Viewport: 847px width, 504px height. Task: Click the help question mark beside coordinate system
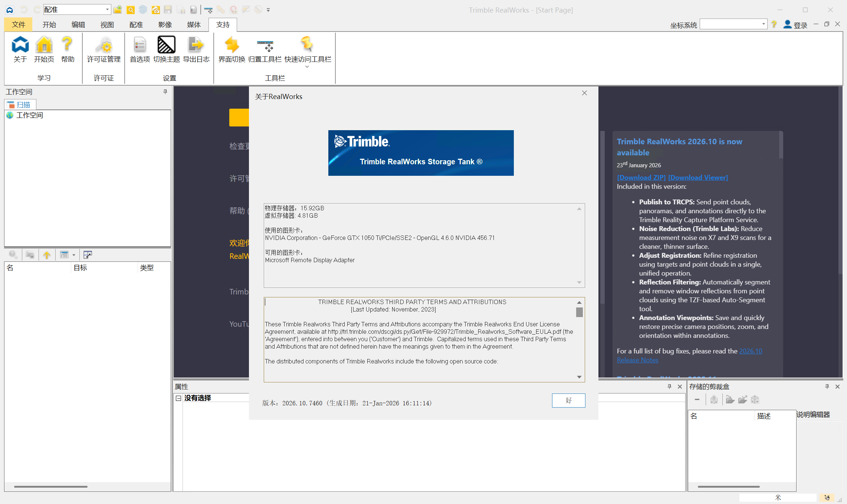774,24
